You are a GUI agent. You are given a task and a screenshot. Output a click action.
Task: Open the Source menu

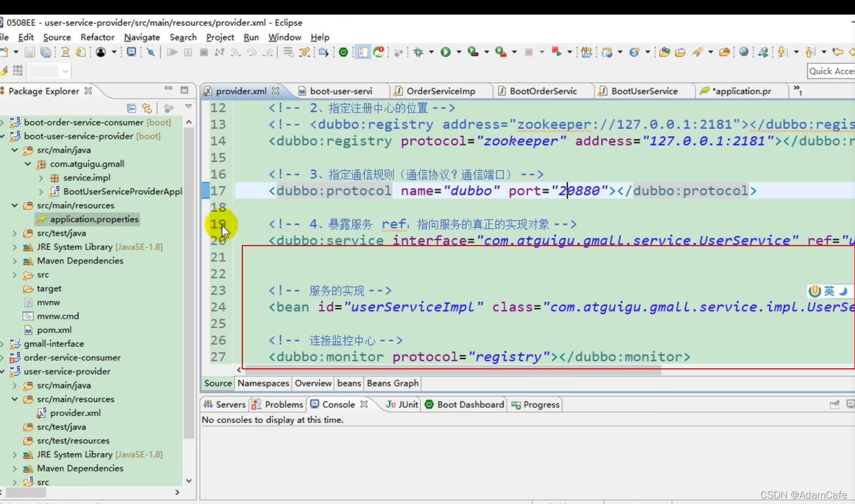pyautogui.click(x=57, y=37)
